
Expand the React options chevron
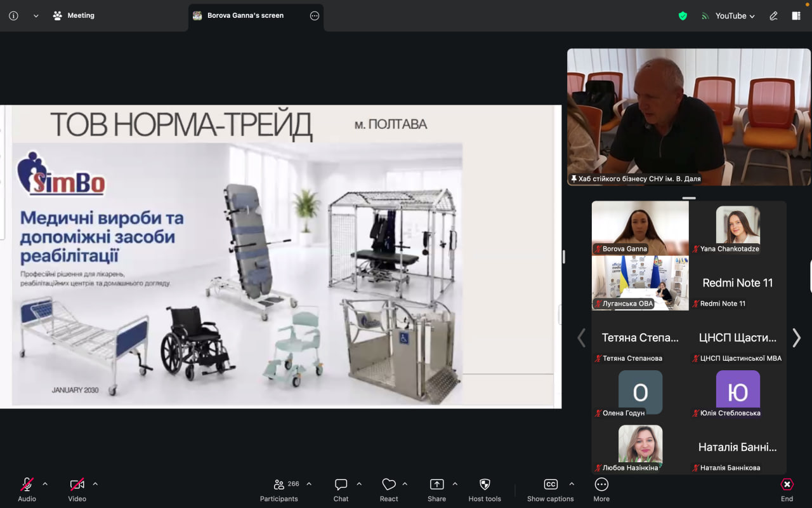point(405,484)
